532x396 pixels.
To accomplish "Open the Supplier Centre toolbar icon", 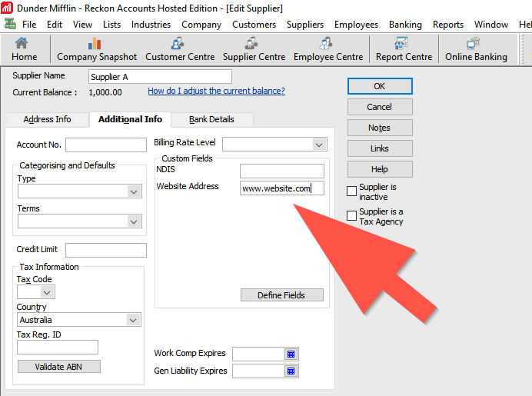I will click(x=254, y=49).
